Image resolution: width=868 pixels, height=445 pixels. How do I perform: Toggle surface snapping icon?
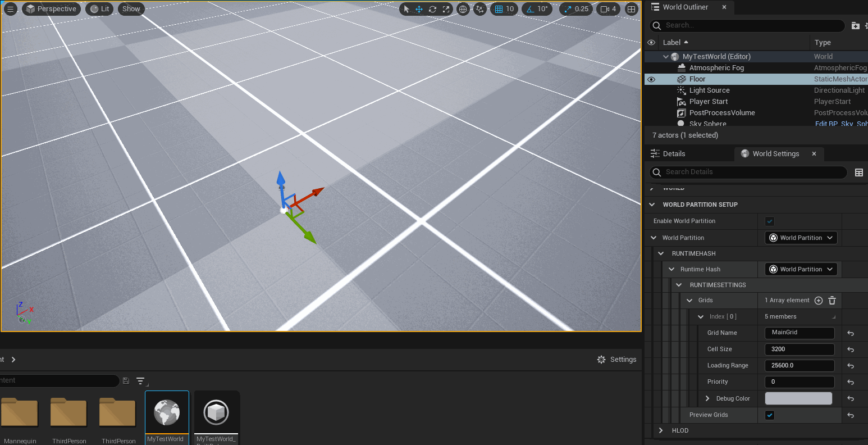click(x=480, y=9)
